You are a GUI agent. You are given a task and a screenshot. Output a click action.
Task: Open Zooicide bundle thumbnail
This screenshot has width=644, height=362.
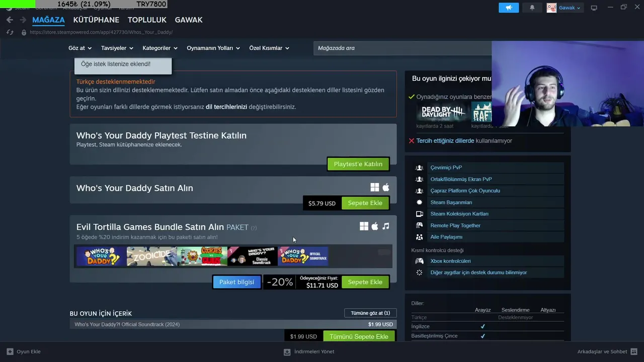click(x=151, y=256)
